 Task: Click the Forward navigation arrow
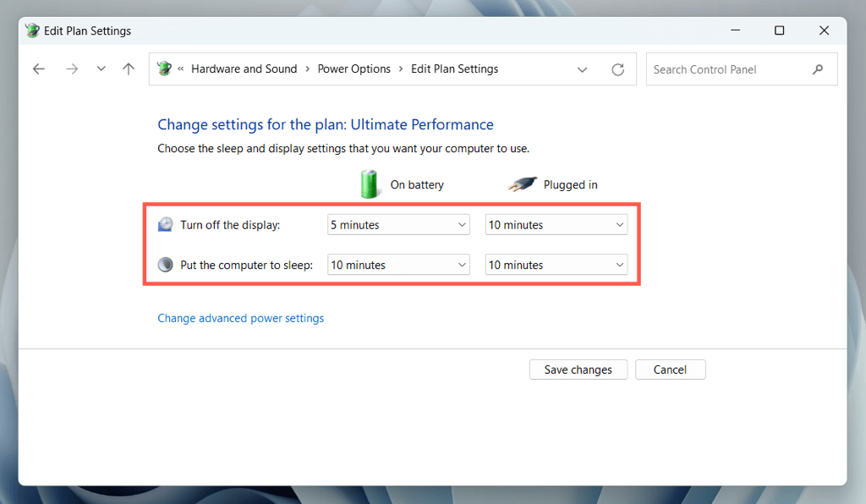72,69
